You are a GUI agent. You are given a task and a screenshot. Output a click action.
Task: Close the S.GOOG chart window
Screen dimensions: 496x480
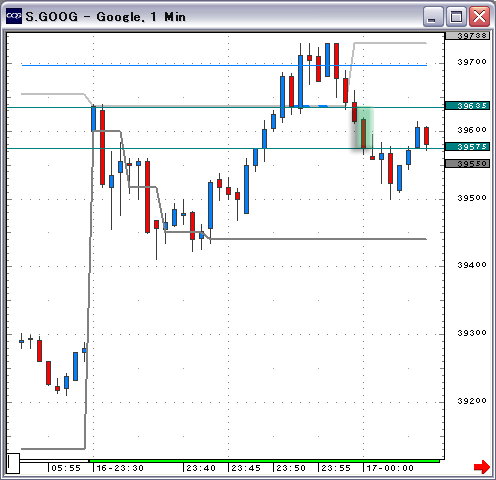point(479,16)
